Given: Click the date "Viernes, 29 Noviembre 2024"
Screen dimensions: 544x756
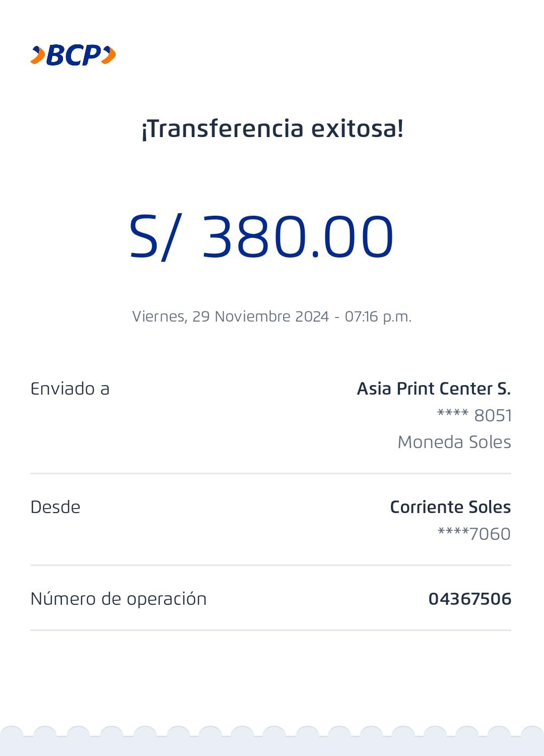Looking at the screenshot, I should 230,317.
